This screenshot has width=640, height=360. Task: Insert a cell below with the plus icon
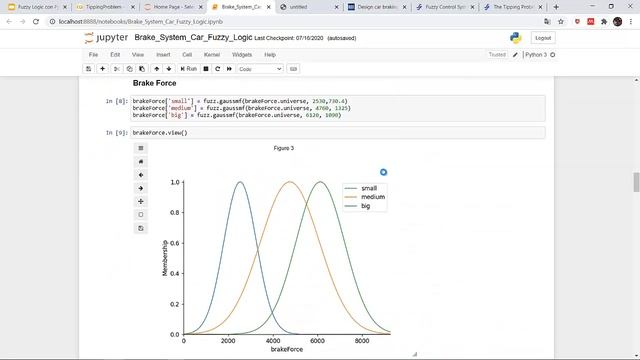[x=102, y=69]
